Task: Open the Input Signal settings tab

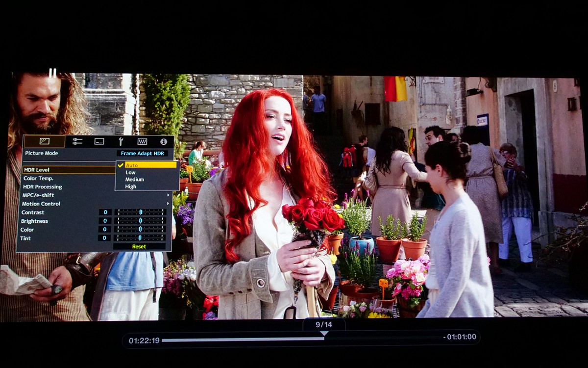Action: tap(77, 141)
